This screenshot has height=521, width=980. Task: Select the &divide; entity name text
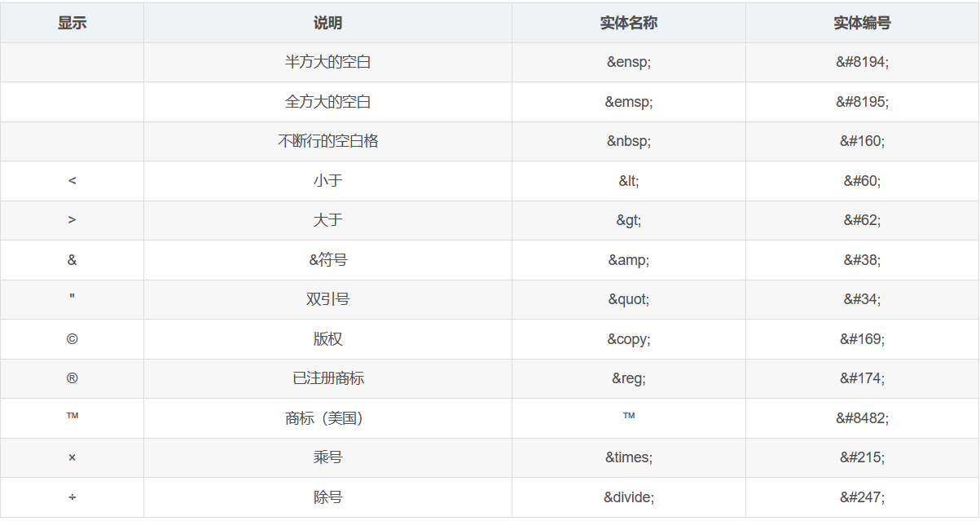628,497
